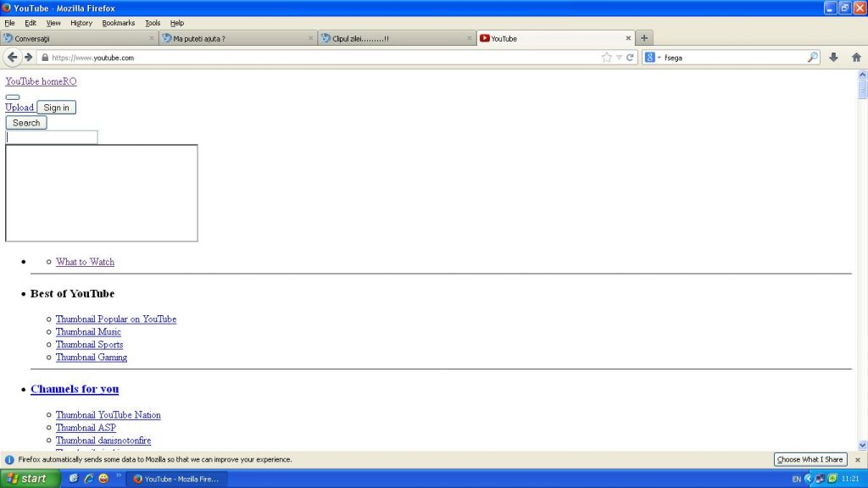
Task: Open the History menu
Action: pyautogui.click(x=81, y=23)
